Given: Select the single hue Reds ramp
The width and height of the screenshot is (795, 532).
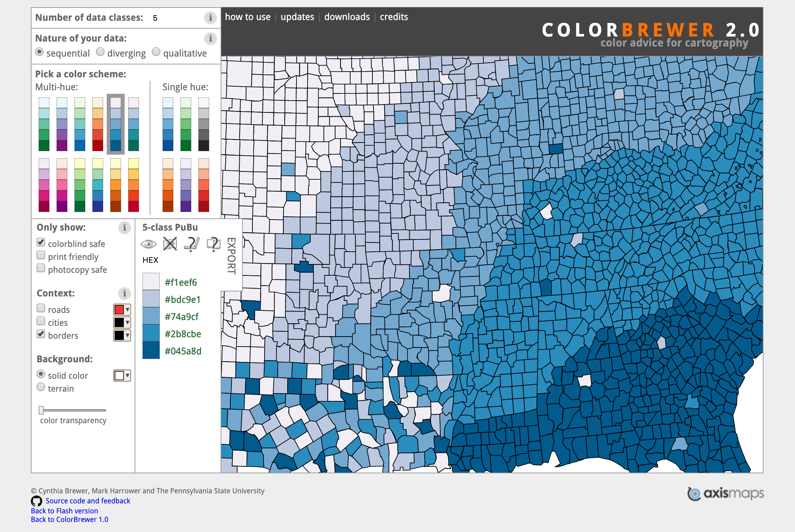Looking at the screenshot, I should pos(204,185).
